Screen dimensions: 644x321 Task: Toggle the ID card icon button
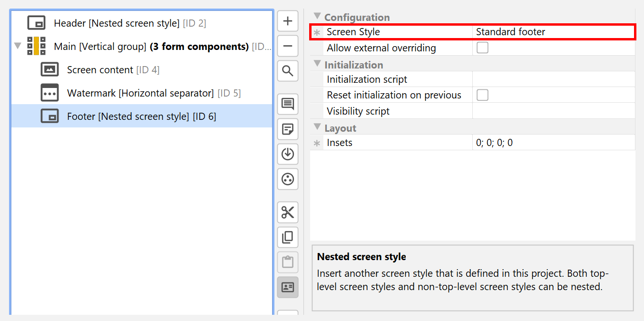click(x=288, y=287)
